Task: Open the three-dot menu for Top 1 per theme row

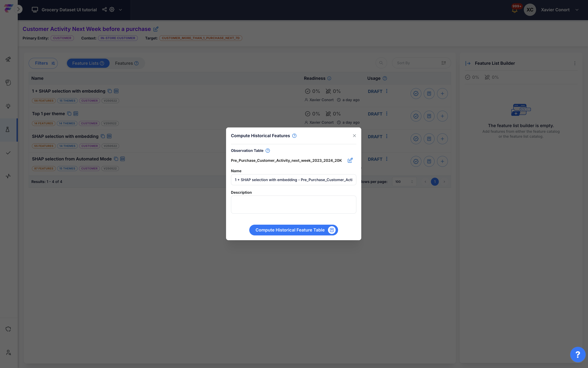Action: click(387, 114)
